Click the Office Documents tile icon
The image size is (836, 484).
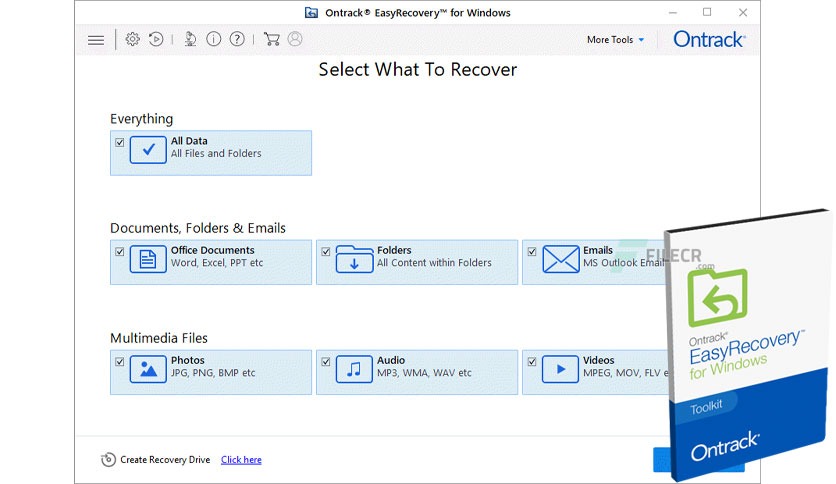(148, 260)
